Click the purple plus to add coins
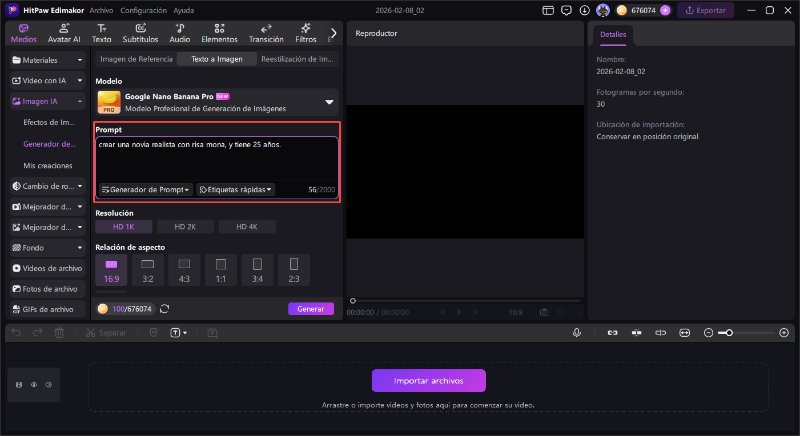Viewport: 800px width, 436px height. 665,10
